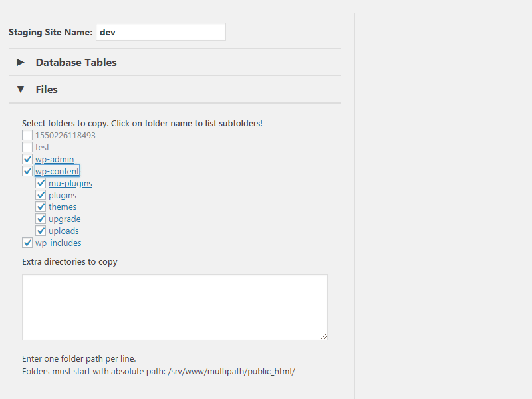Check the test folder checkbox
This screenshot has width=532, height=399.
(27, 147)
